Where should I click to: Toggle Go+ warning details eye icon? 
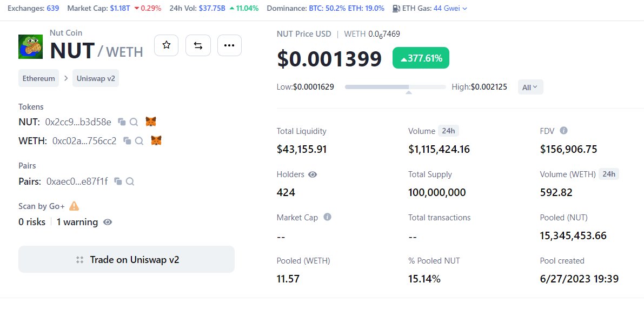pos(108,223)
